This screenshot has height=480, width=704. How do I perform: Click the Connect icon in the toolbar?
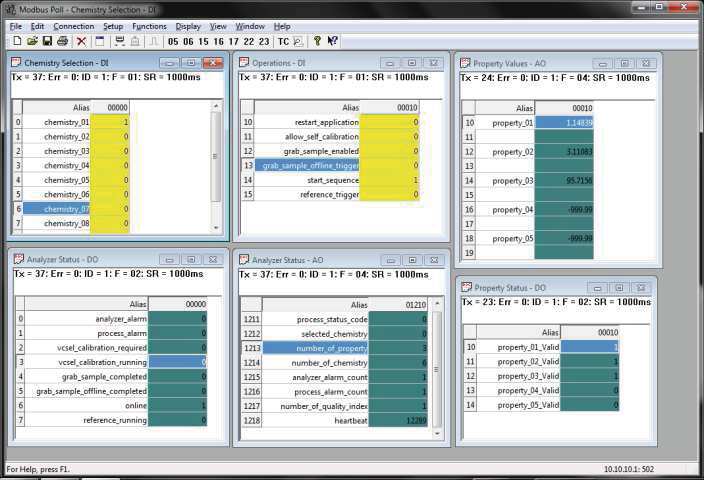pyautogui.click(x=119, y=41)
